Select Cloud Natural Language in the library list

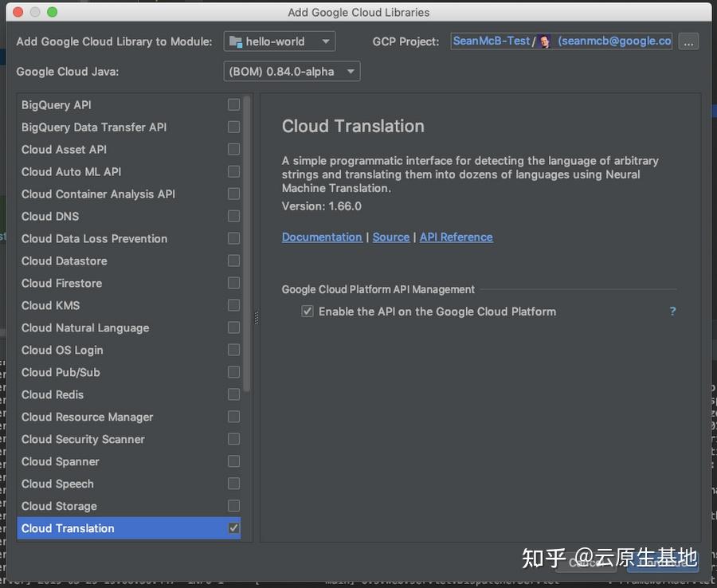(85, 327)
